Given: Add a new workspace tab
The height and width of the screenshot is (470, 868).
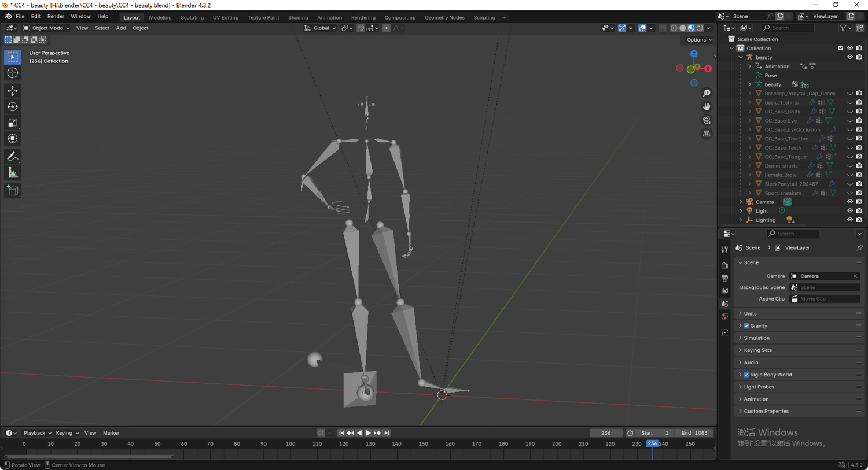Looking at the screenshot, I should tap(505, 17).
